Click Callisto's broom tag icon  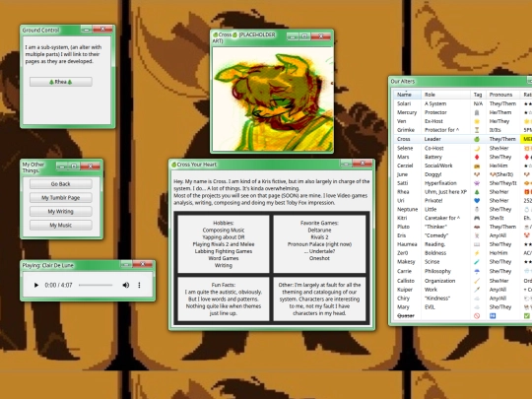point(477,281)
